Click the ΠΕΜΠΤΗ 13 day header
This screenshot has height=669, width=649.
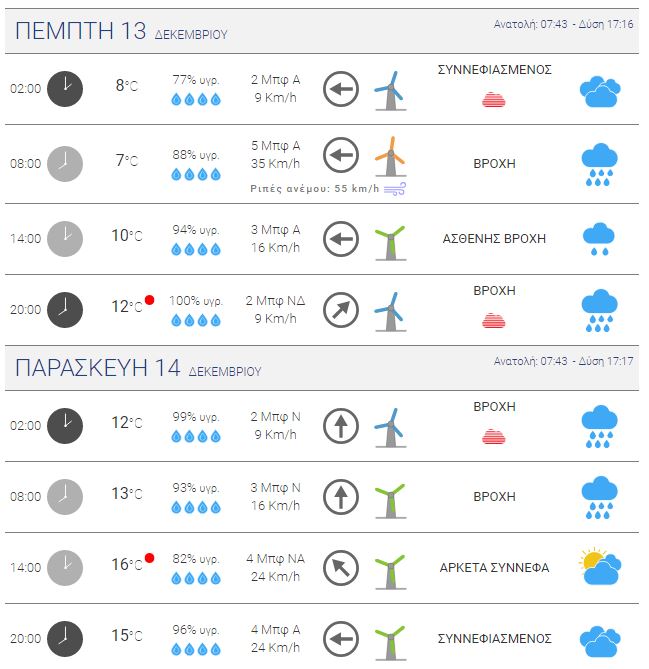[80, 31]
